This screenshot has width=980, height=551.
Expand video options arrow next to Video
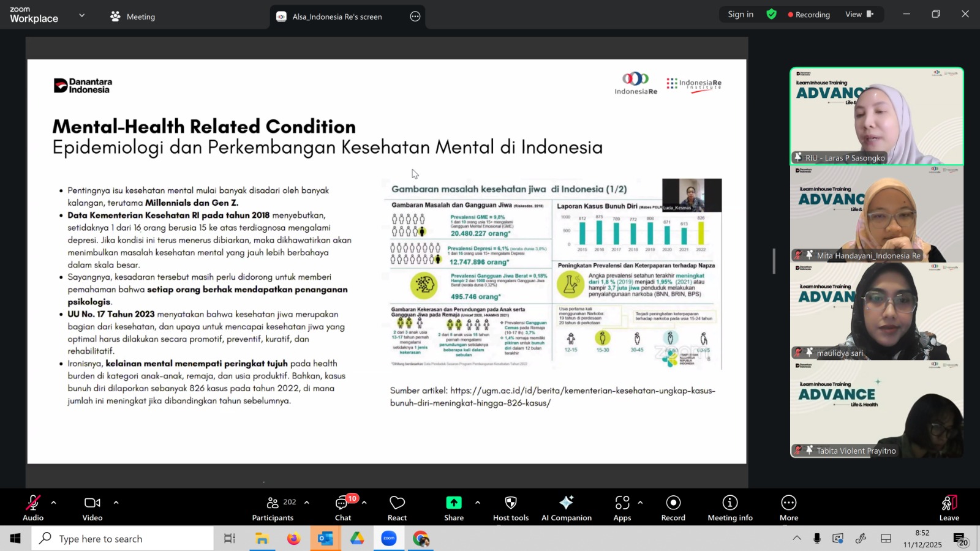(x=116, y=503)
